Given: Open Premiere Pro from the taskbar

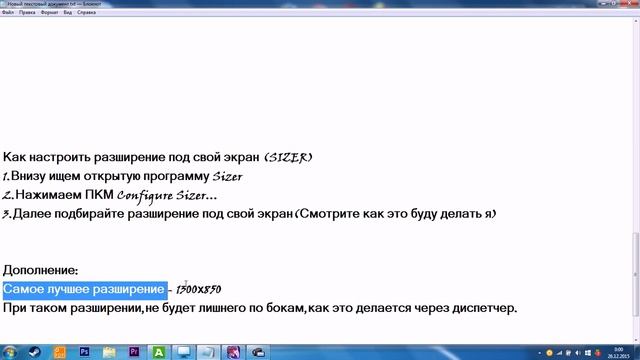Looking at the screenshot, I should coord(134,352).
